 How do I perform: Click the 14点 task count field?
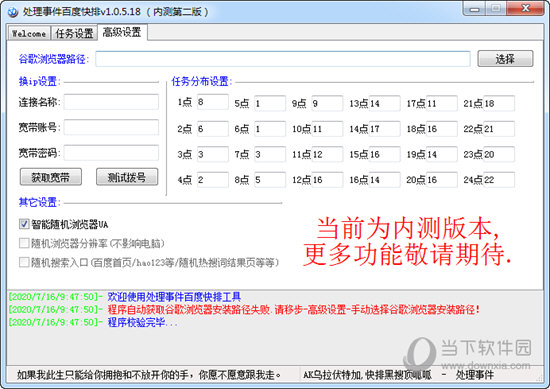pyautogui.click(x=384, y=129)
